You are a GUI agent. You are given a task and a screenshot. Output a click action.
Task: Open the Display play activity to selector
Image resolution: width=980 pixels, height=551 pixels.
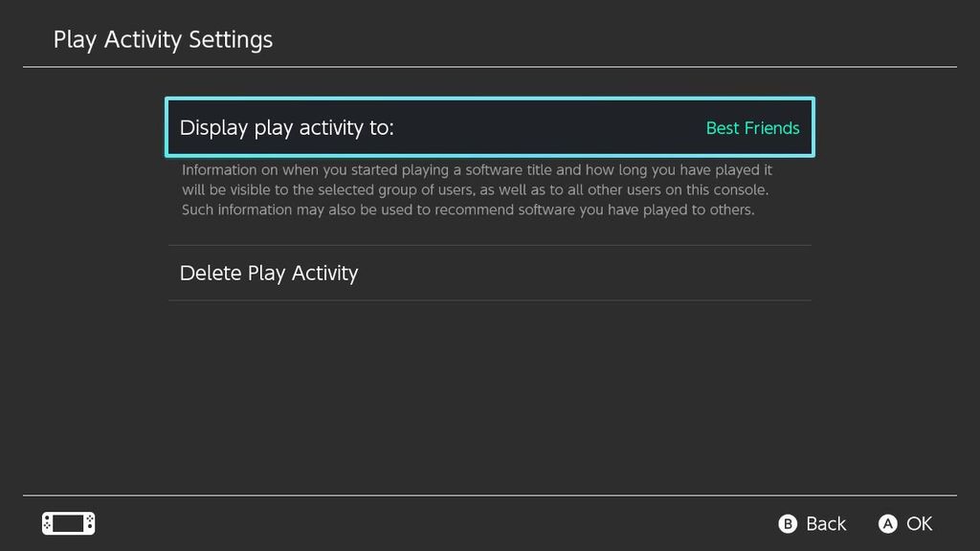click(490, 127)
